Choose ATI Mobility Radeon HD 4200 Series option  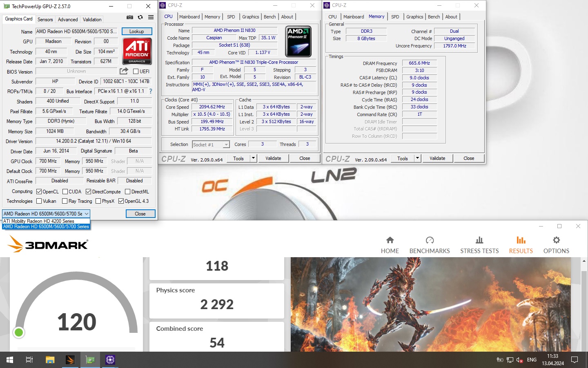[x=46, y=221]
